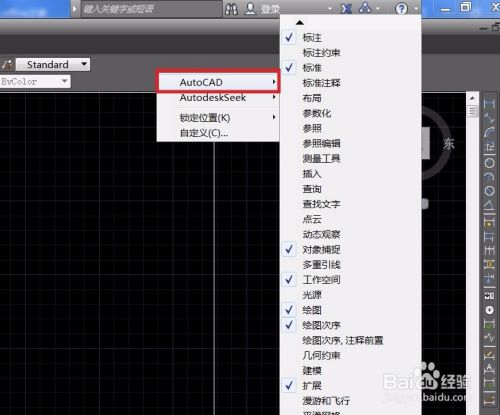Select the Arc Length dimension tool
This screenshot has height=415, width=500.
click(x=489, y=132)
